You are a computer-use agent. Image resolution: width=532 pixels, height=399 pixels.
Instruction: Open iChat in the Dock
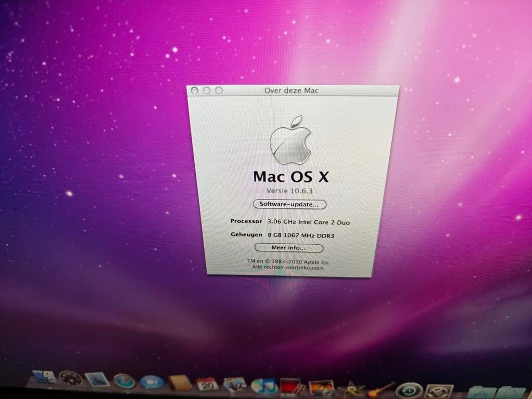[x=152, y=382]
